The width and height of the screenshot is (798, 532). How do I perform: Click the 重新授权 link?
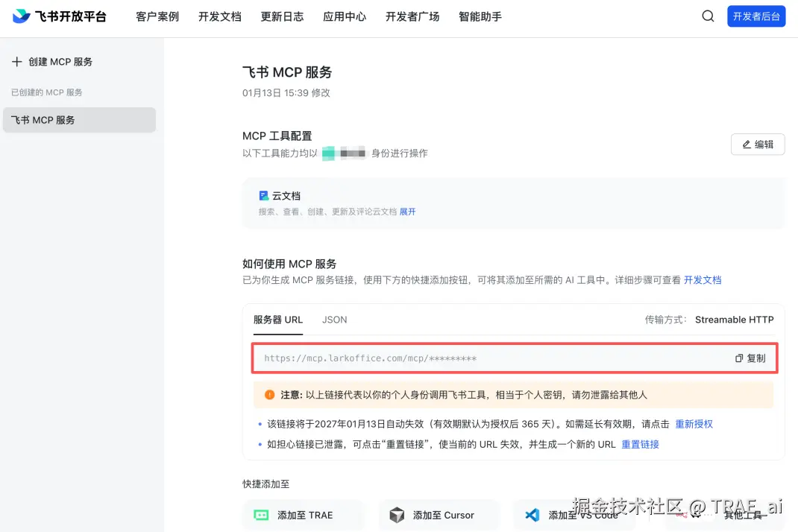(694, 424)
